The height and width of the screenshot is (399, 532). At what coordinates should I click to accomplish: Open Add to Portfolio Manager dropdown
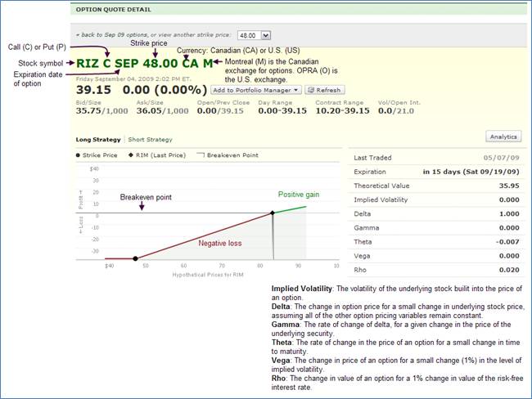pos(256,90)
